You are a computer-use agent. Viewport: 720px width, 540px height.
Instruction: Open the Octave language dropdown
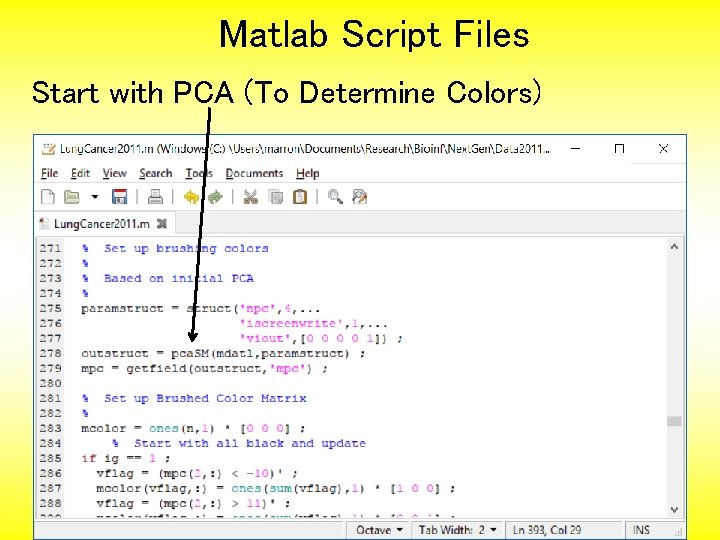tap(379, 530)
